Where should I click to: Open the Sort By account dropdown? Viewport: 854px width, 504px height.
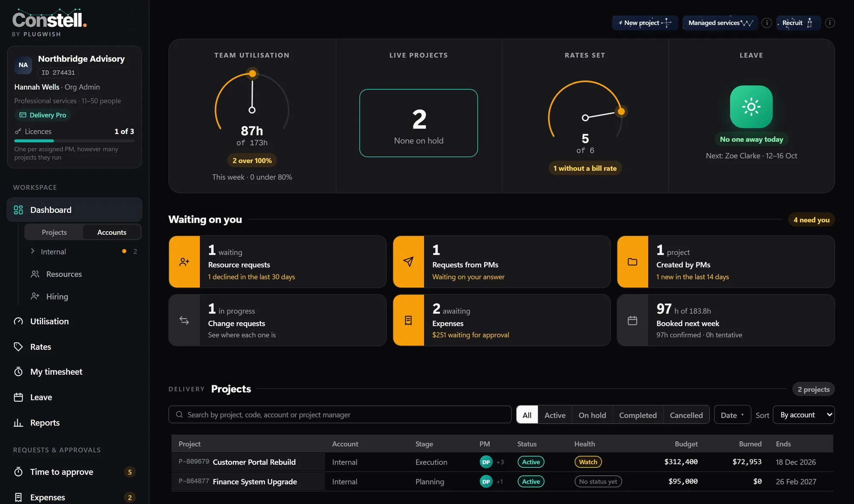click(x=804, y=415)
